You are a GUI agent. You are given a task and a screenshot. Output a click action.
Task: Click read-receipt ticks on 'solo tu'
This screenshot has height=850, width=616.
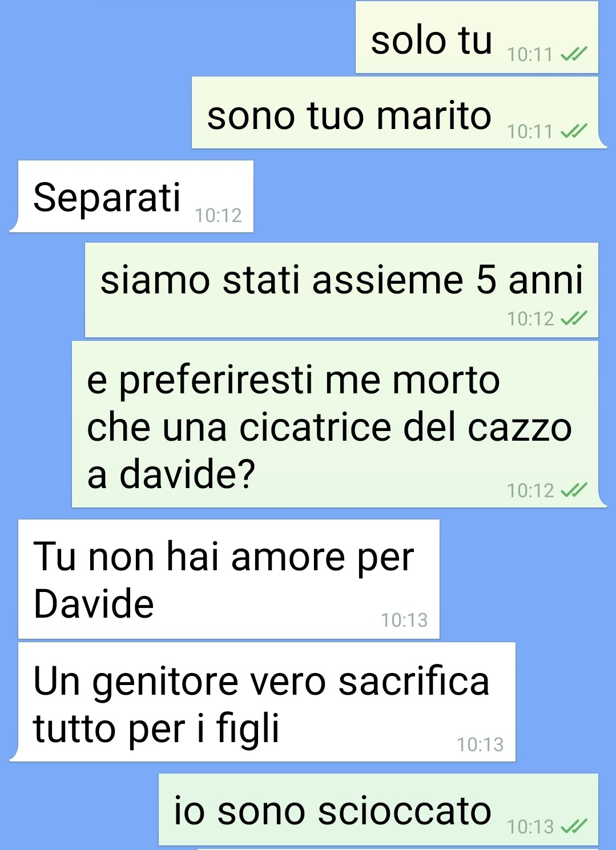click(574, 54)
